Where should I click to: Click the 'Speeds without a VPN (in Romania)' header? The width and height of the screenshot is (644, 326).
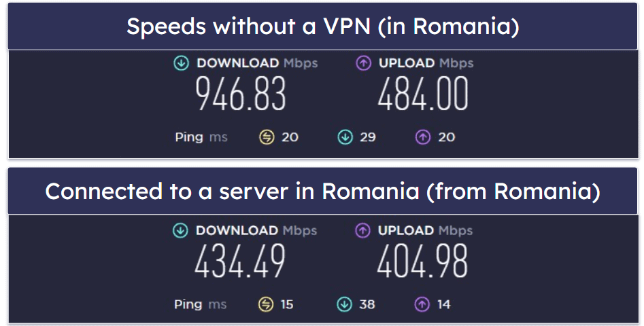[x=322, y=26]
